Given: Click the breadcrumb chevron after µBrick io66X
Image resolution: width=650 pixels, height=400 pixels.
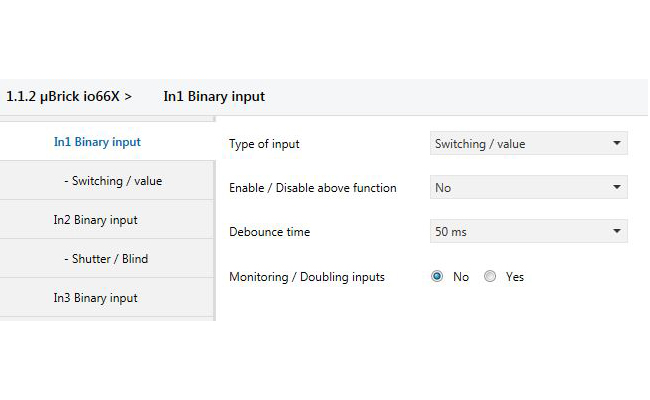Looking at the screenshot, I should point(128,97).
